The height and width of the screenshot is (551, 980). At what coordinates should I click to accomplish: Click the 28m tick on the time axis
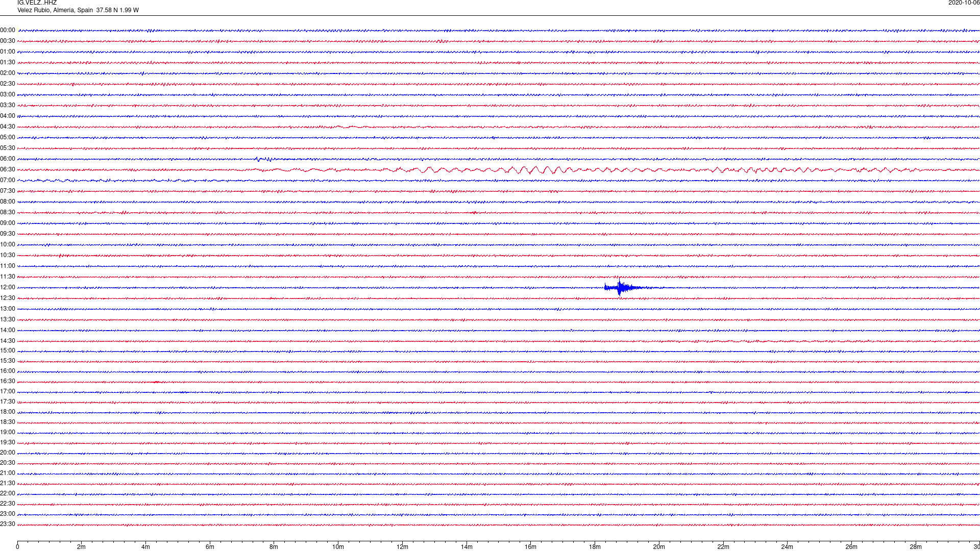916,547
